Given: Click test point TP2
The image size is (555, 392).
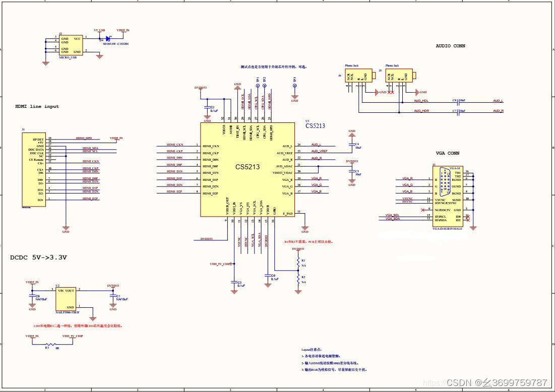Looking at the screenshot, I should [265, 86].
